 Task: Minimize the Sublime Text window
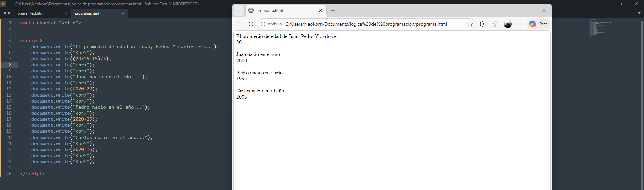point(605,4)
